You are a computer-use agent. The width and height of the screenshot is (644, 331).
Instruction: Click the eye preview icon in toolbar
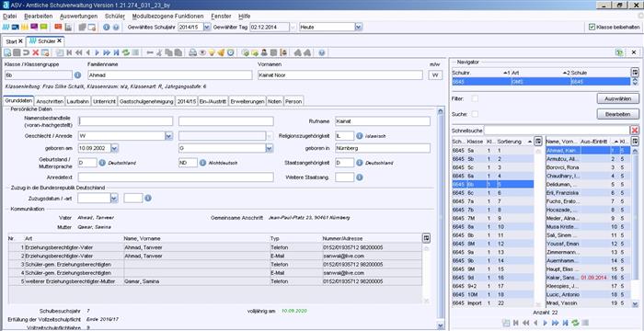point(202,52)
